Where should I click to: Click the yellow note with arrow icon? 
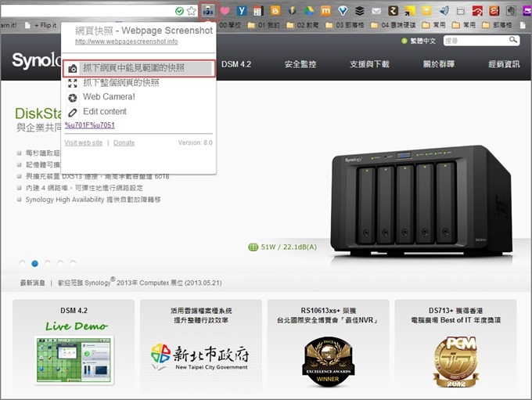[410, 11]
